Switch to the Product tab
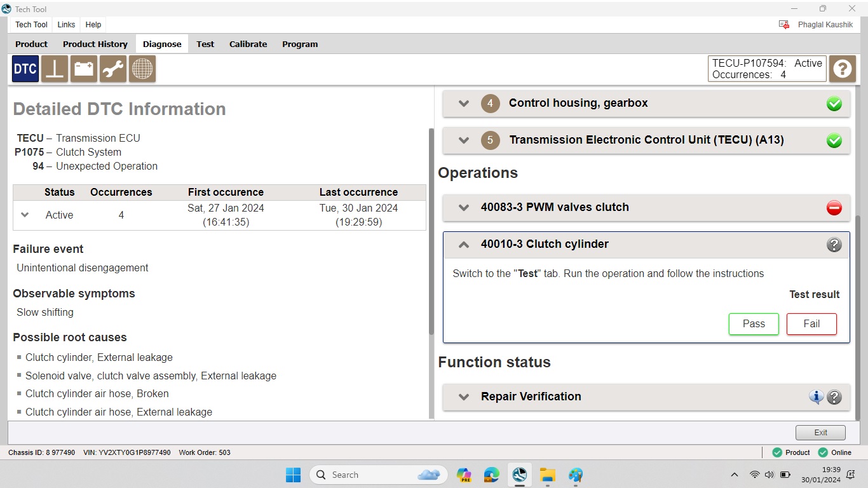This screenshot has width=868, height=488. tap(31, 44)
